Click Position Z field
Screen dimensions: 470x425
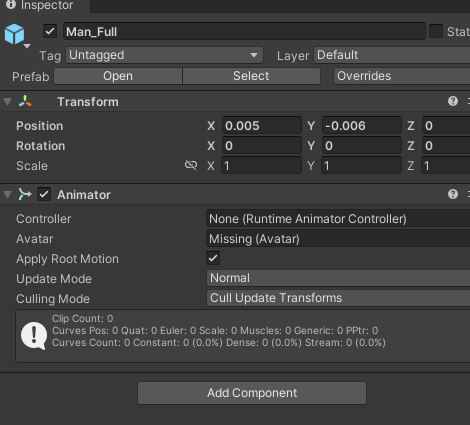(446, 126)
